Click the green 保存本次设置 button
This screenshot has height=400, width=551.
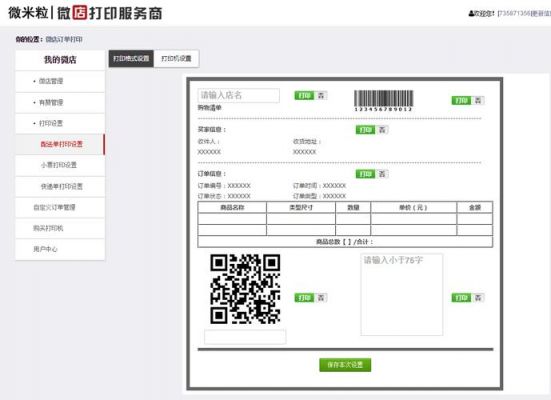pos(345,365)
